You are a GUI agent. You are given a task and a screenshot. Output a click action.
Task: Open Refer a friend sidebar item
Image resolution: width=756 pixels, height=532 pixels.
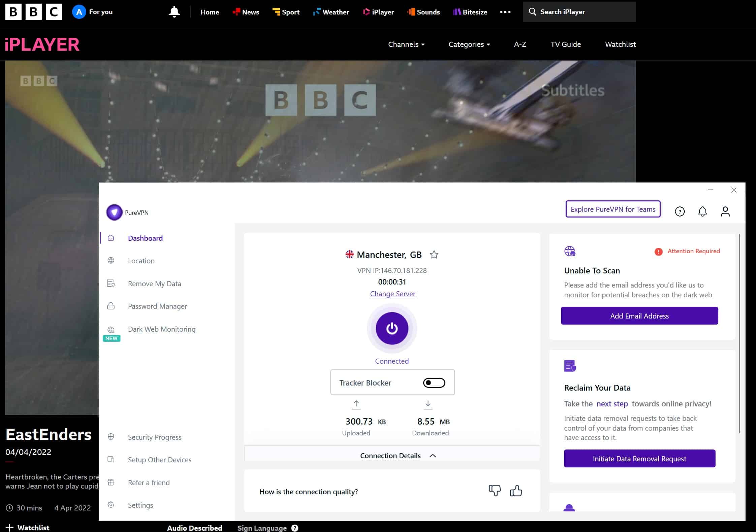click(x=149, y=483)
